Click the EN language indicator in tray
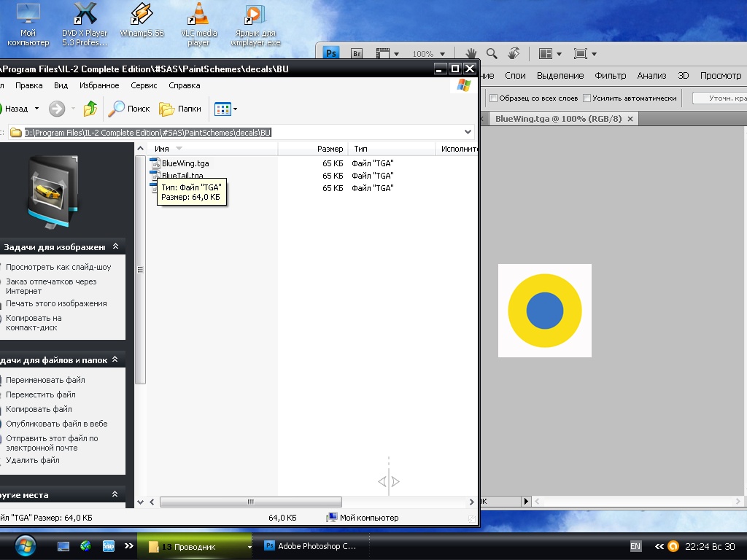Image resolution: width=747 pixels, height=560 pixels. click(635, 546)
